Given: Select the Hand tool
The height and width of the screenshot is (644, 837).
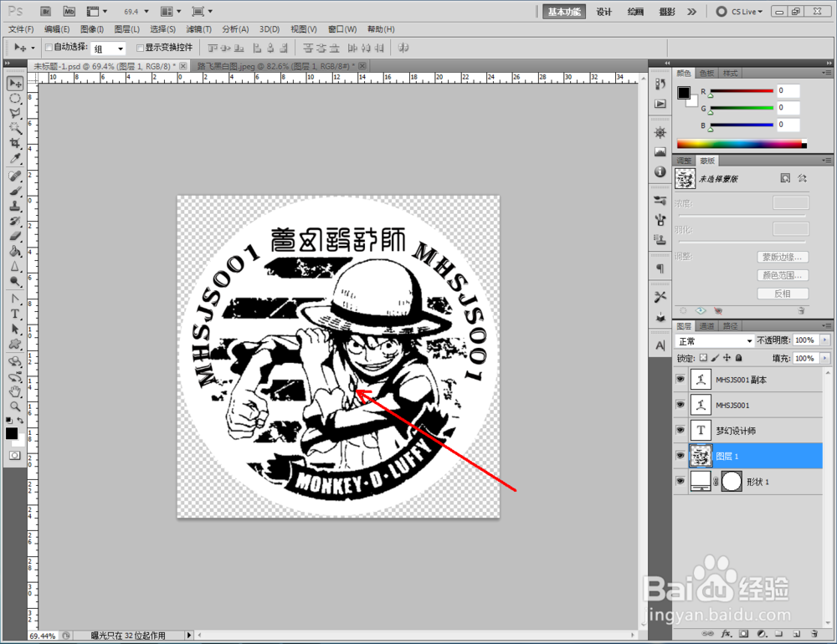Looking at the screenshot, I should (15, 391).
